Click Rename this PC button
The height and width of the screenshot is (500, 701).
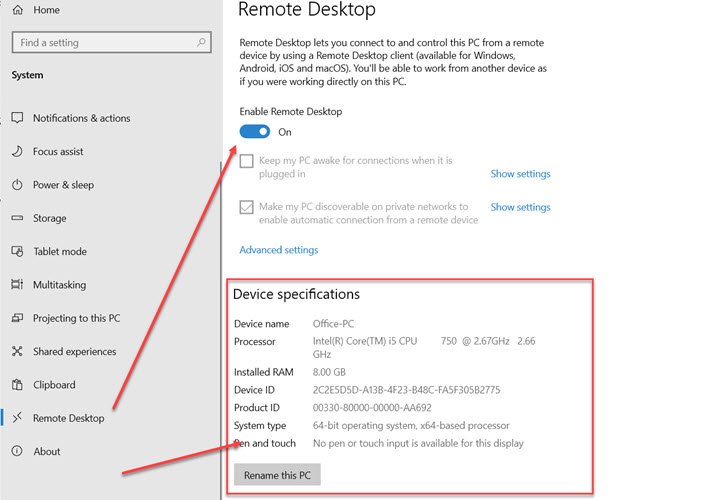277,475
